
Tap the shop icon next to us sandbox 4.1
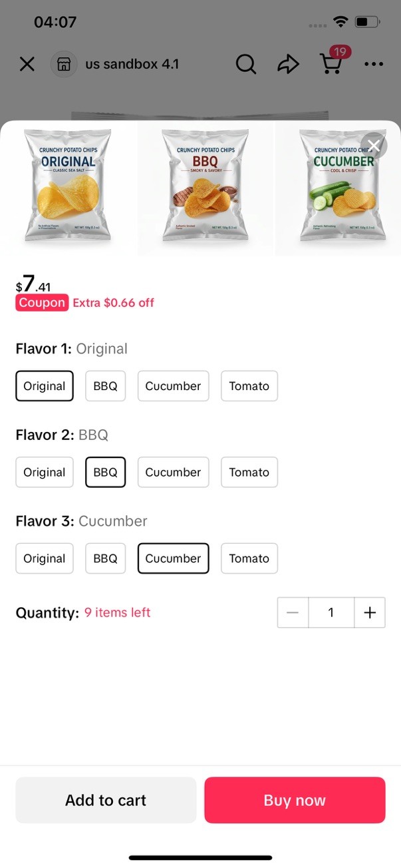64,64
